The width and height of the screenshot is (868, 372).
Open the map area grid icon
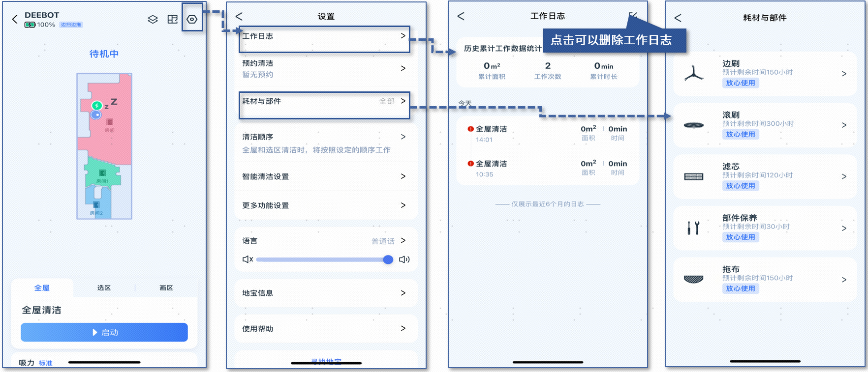172,20
